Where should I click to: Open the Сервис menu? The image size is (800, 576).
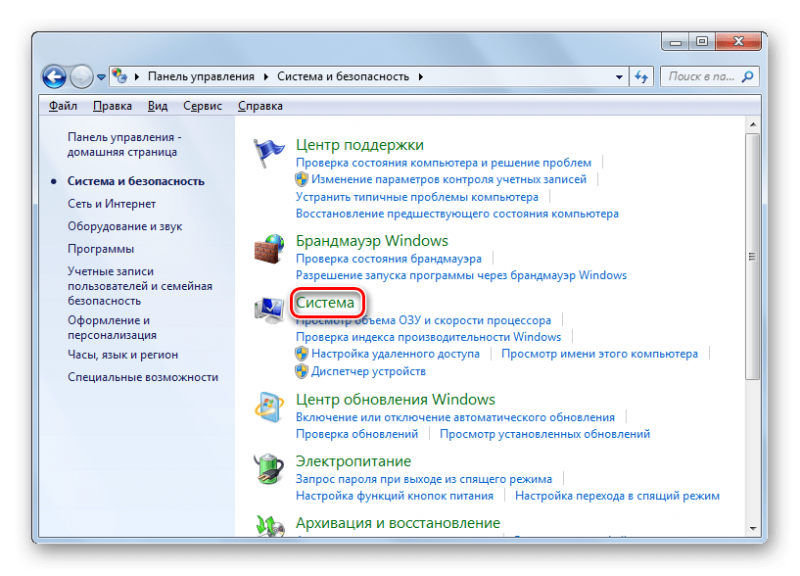coord(203,106)
